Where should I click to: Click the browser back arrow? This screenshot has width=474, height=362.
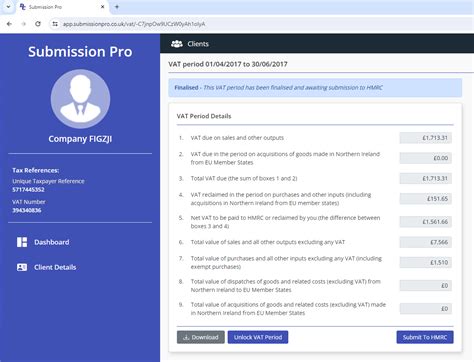(9, 24)
